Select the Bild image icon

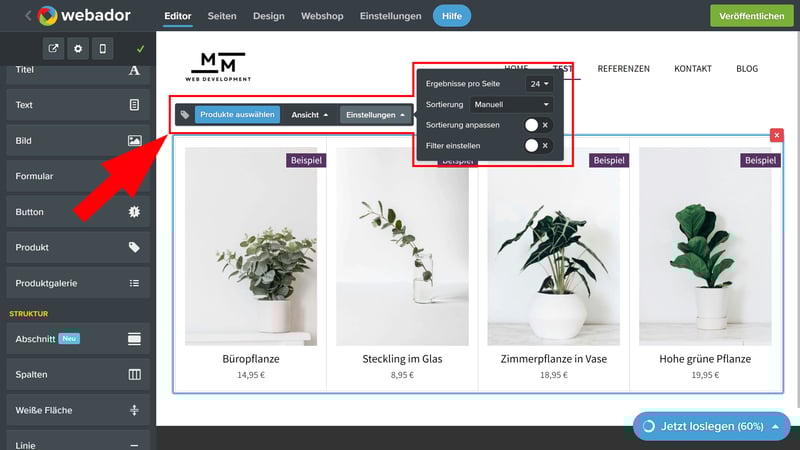134,140
